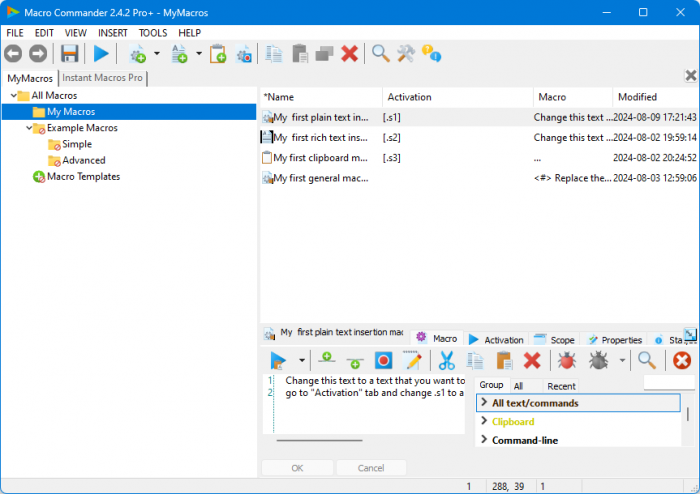Open the dropdown arrow beside the grey bug icon
Image resolution: width=700 pixels, height=494 pixels.
623,360
